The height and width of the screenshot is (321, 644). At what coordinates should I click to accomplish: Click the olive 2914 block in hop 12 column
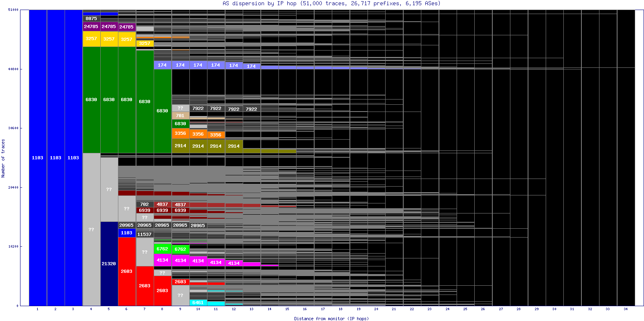[234, 146]
